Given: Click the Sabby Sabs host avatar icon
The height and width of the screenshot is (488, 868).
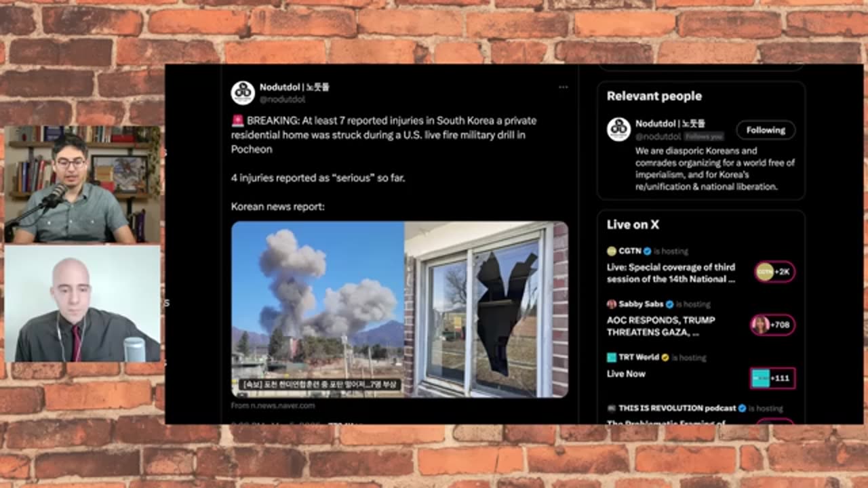Looking at the screenshot, I should coord(612,304).
